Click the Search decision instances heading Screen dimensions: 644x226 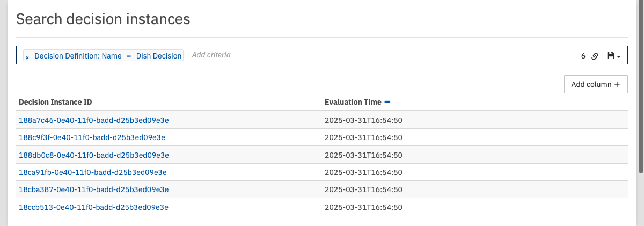pyautogui.click(x=103, y=19)
